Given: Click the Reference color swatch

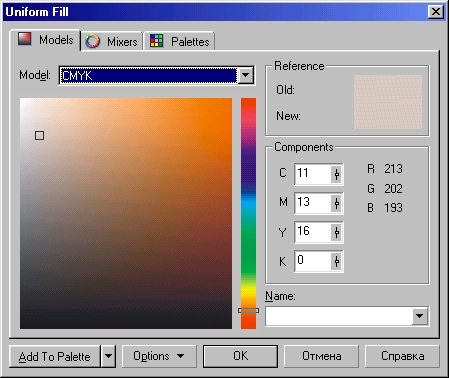Looking at the screenshot, I should click(x=388, y=102).
